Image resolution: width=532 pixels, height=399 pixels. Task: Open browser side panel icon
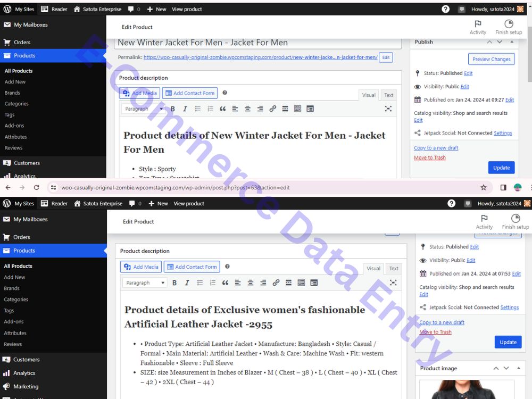503,187
